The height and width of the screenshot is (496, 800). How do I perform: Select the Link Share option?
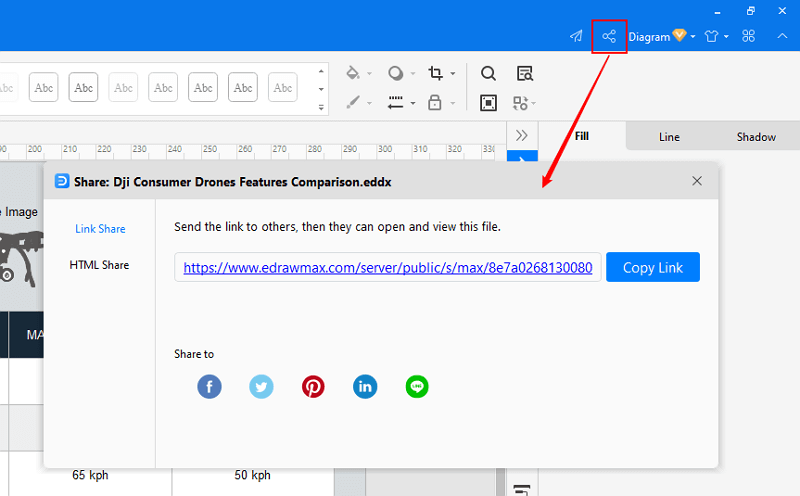click(x=100, y=229)
